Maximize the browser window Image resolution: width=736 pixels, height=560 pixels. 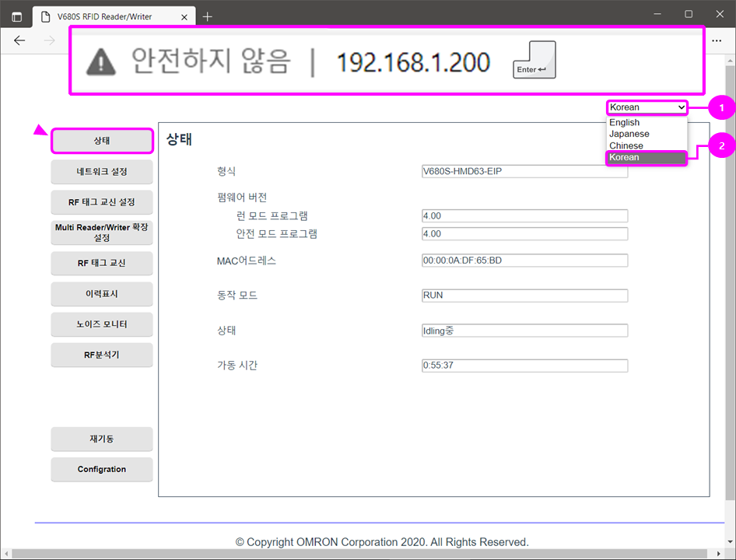click(689, 14)
